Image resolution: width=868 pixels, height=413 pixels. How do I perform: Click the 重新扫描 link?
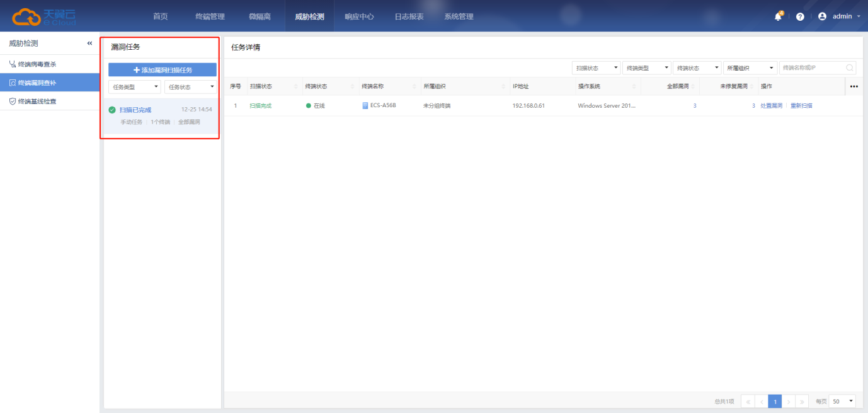click(x=801, y=105)
